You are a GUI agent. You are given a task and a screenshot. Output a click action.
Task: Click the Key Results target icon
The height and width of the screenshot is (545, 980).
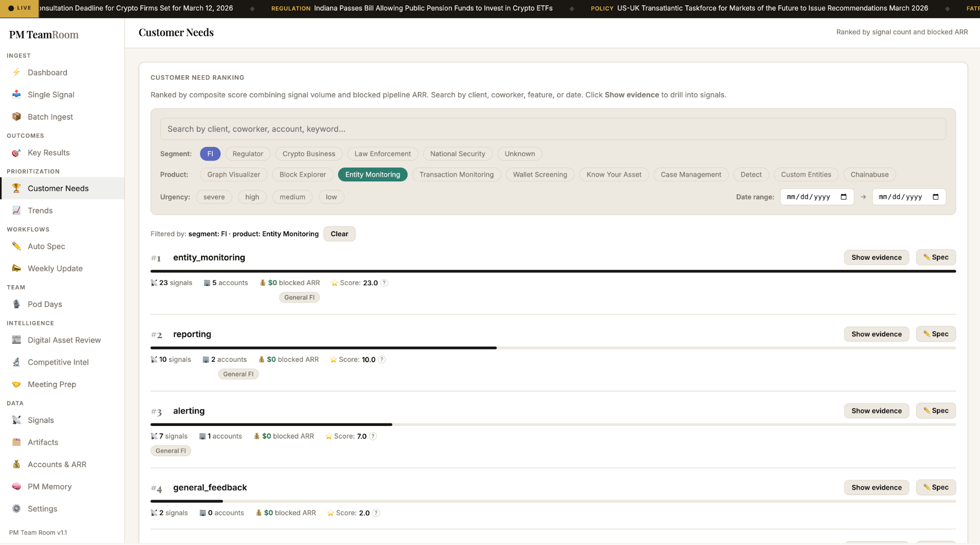pos(16,153)
